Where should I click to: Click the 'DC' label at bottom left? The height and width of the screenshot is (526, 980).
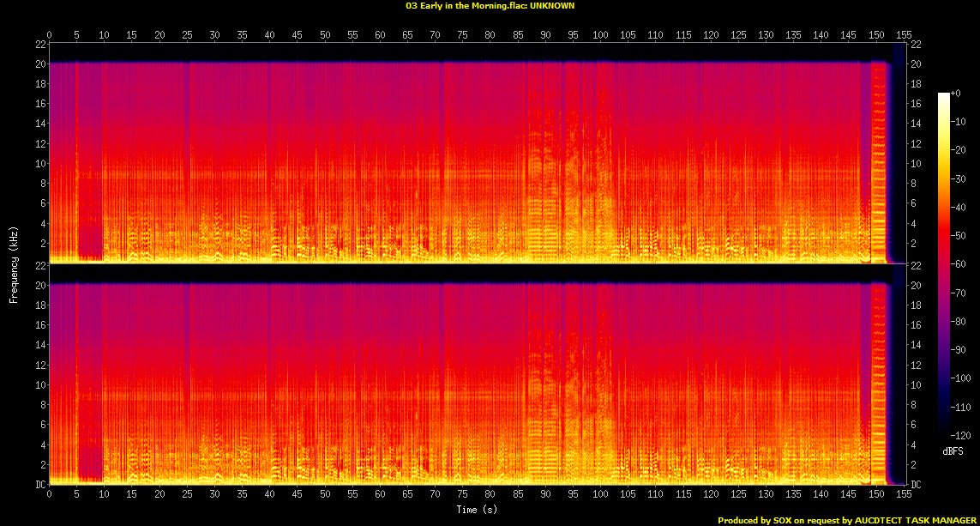click(x=39, y=485)
